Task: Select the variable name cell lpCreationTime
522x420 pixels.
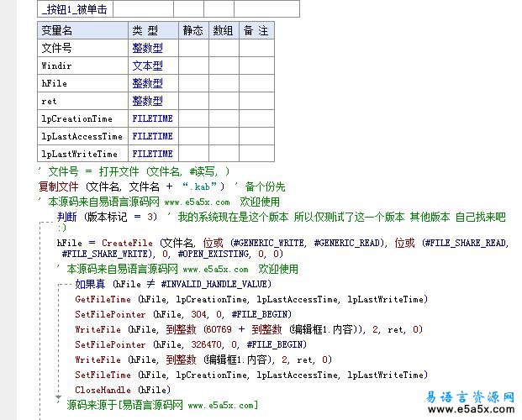Action: coord(83,118)
